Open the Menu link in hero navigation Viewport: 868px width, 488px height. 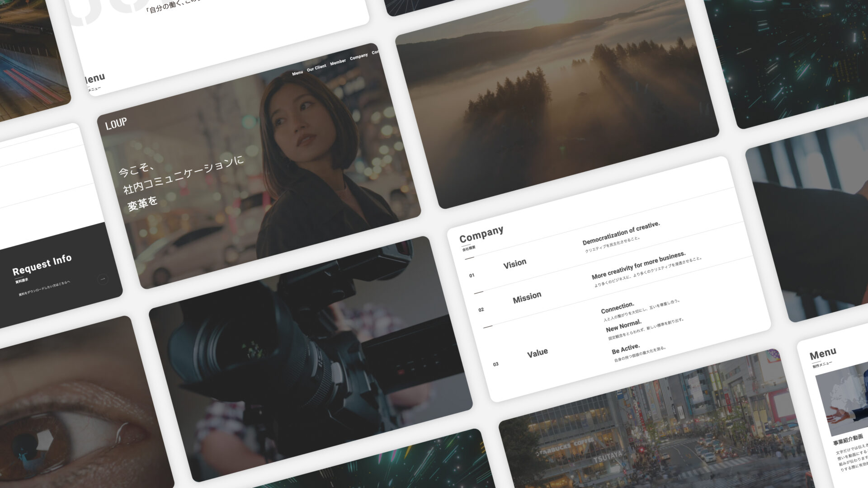(297, 73)
